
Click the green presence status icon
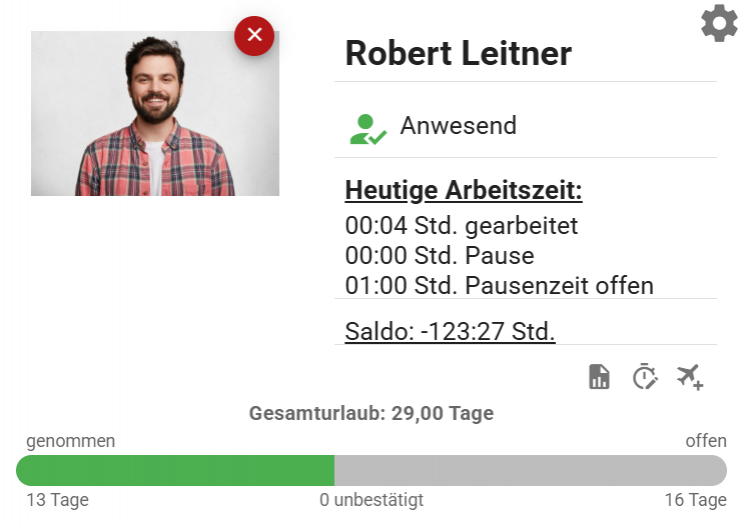point(367,129)
